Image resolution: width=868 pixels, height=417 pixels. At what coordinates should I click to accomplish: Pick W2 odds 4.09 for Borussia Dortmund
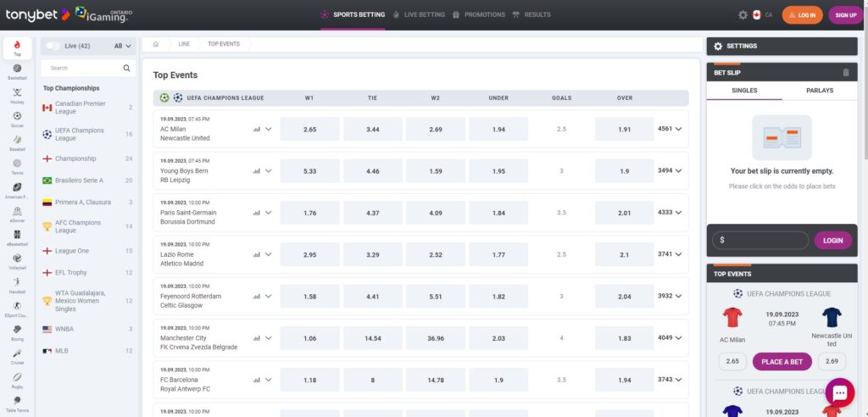[x=436, y=213]
